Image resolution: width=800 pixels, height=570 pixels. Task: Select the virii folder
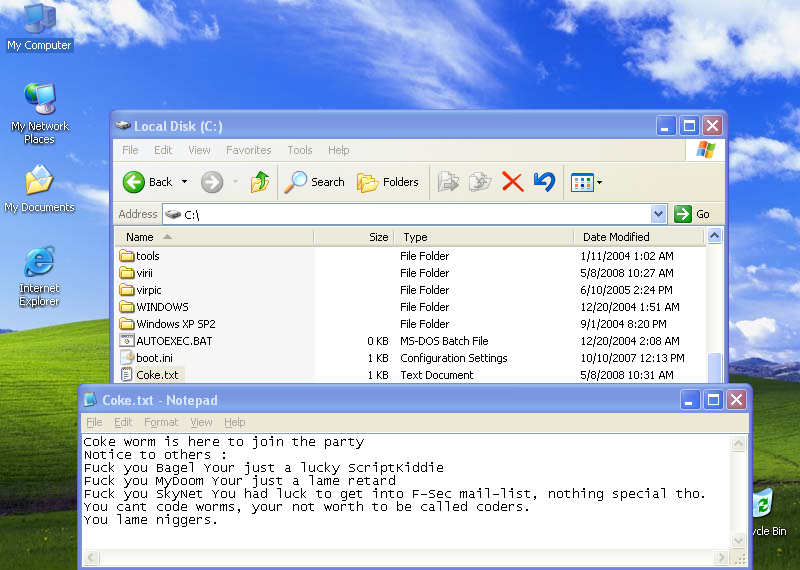(136, 273)
